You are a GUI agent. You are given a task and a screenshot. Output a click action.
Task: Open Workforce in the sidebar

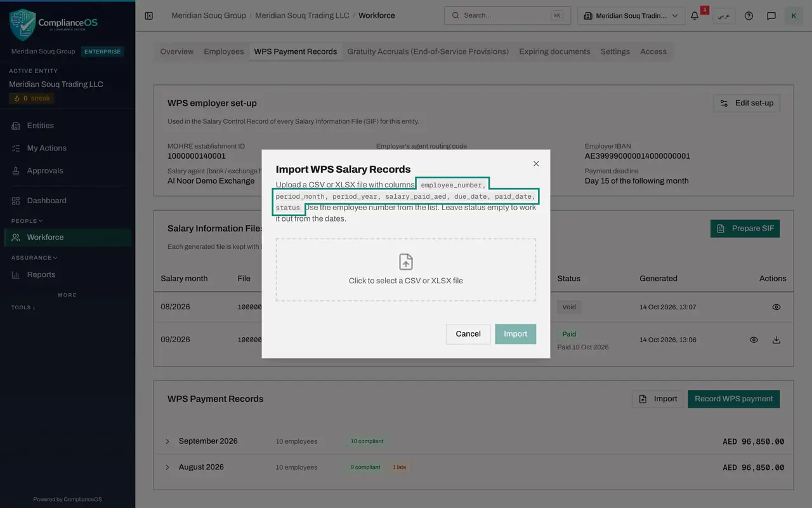[x=68, y=237]
